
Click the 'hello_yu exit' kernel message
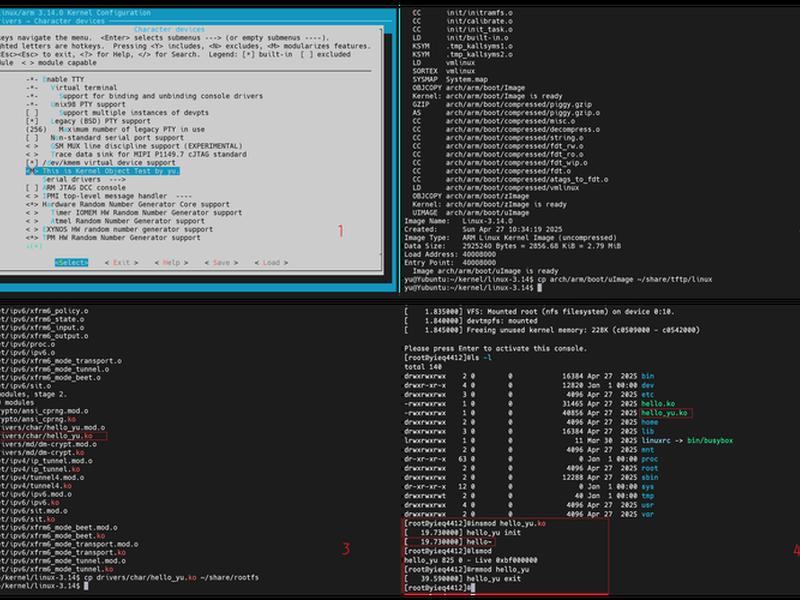click(x=462, y=579)
